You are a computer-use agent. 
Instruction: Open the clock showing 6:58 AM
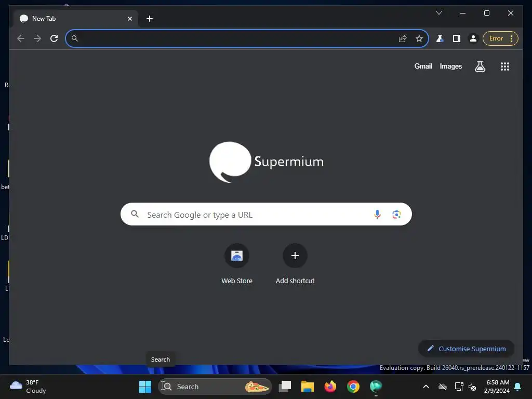[497, 387]
